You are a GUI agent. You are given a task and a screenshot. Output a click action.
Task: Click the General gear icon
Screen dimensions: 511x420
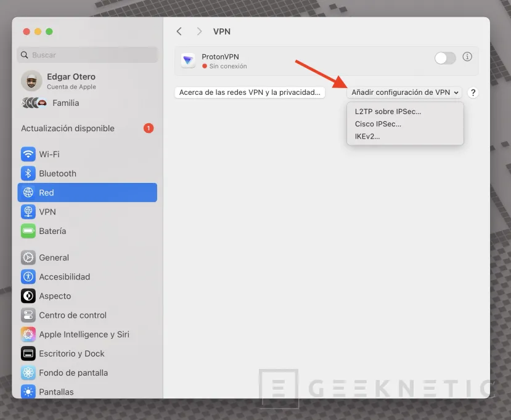[x=28, y=257]
